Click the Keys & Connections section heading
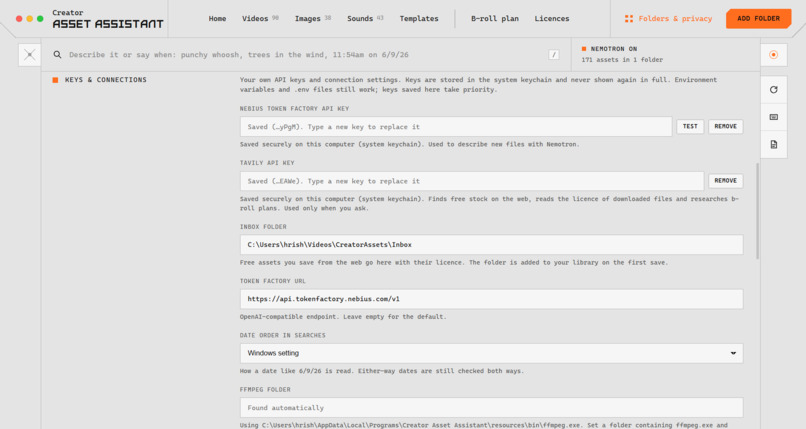Screen dimensions: 806x429 (x=105, y=80)
